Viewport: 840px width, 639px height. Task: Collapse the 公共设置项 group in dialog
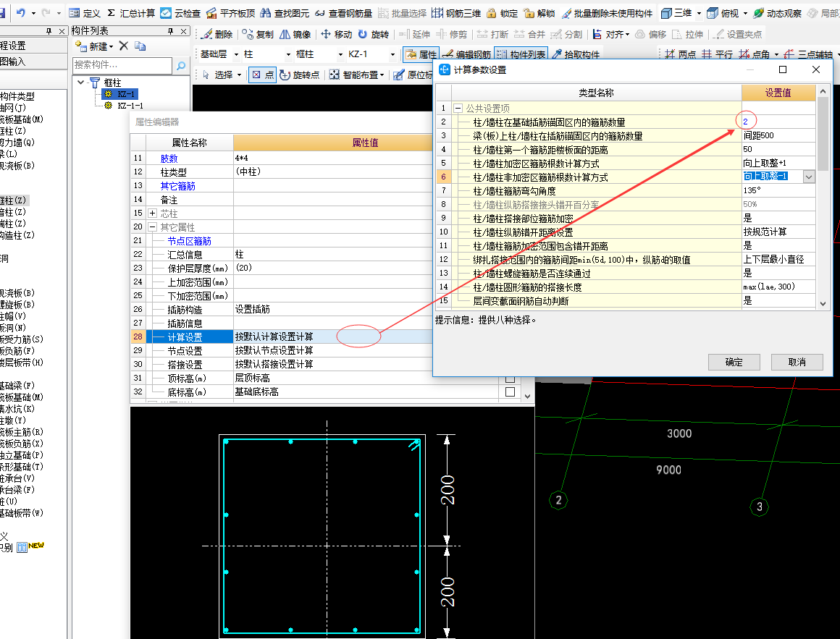(x=458, y=108)
